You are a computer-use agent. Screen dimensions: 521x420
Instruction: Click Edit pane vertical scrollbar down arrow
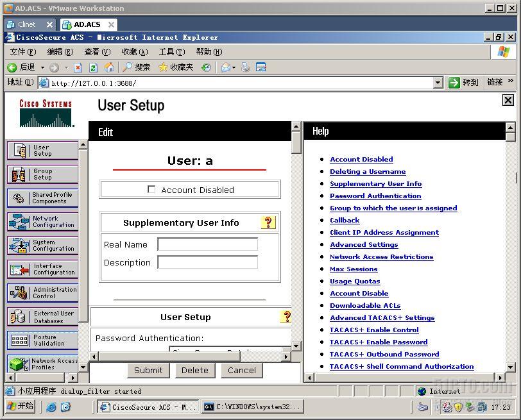[x=296, y=346]
